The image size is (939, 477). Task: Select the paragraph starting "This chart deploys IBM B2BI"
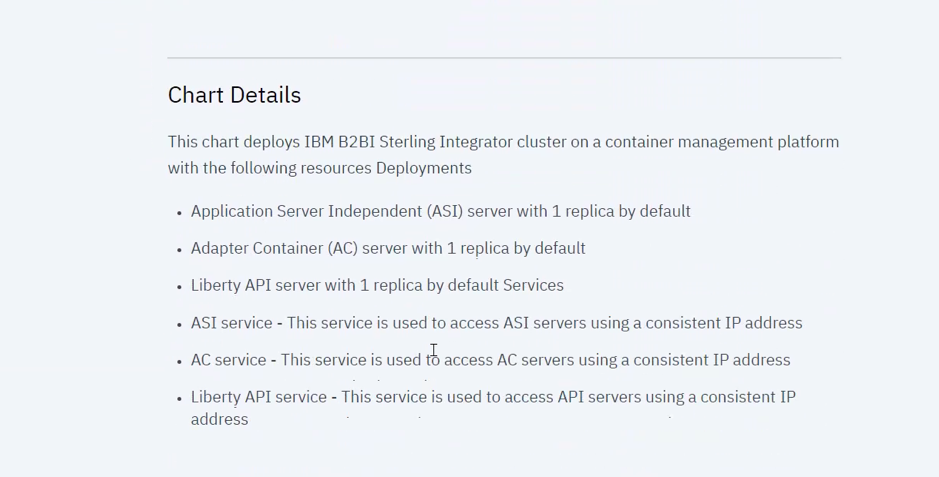(x=504, y=155)
